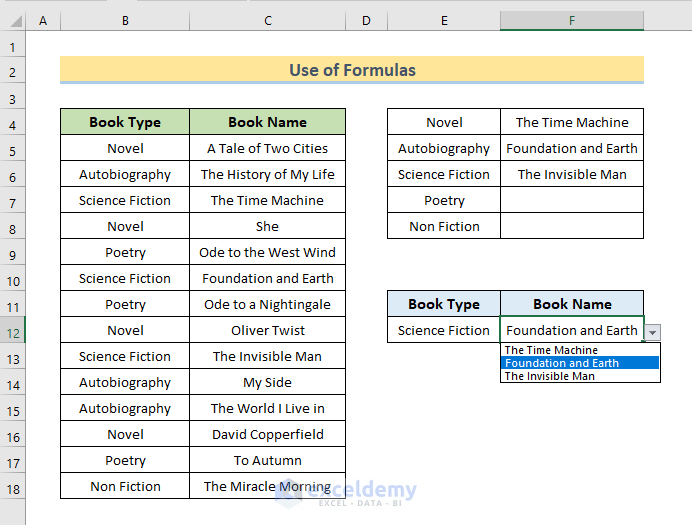Select 'The Invisible Man' cell in F6

(x=572, y=174)
